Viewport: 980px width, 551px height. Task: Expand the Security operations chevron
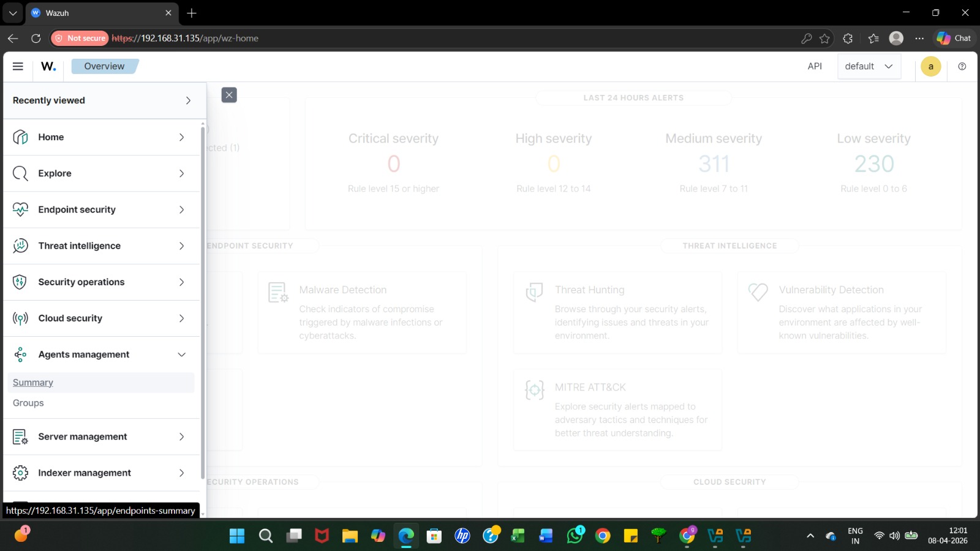pos(181,282)
